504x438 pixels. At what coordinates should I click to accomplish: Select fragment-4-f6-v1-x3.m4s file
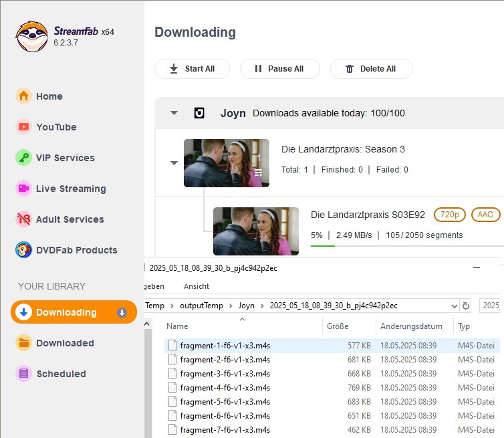225,387
